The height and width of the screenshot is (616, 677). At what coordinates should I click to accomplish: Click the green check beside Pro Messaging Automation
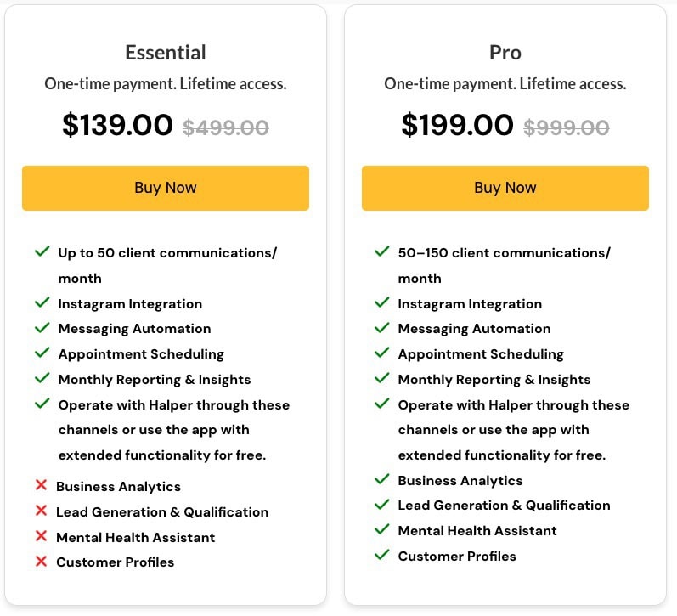(x=381, y=327)
